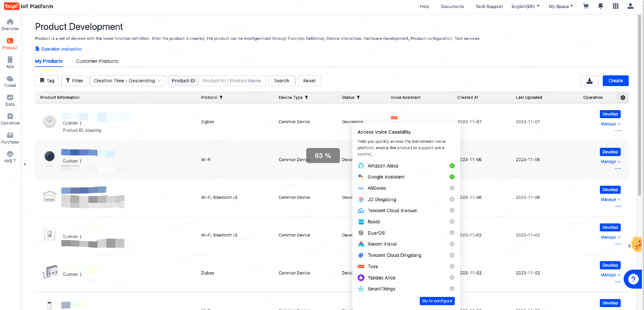The width and height of the screenshot is (644, 310).
Task: Open the Data sidebar section
Action: coord(10,100)
